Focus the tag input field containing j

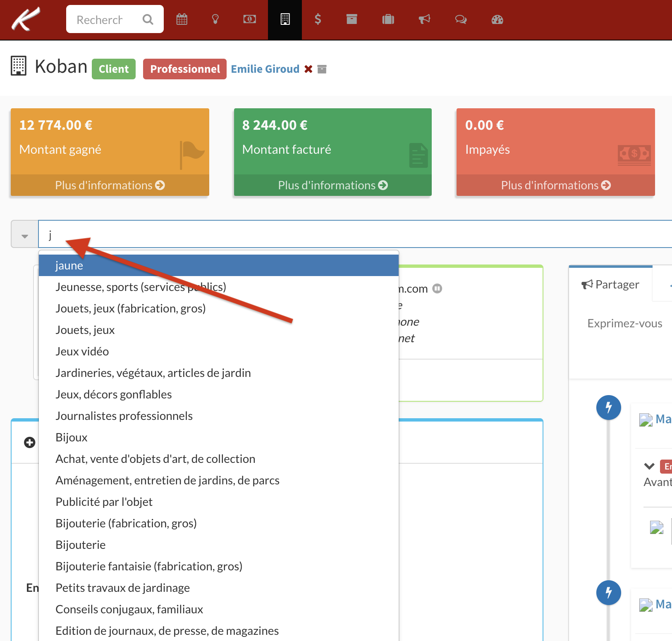[355, 234]
